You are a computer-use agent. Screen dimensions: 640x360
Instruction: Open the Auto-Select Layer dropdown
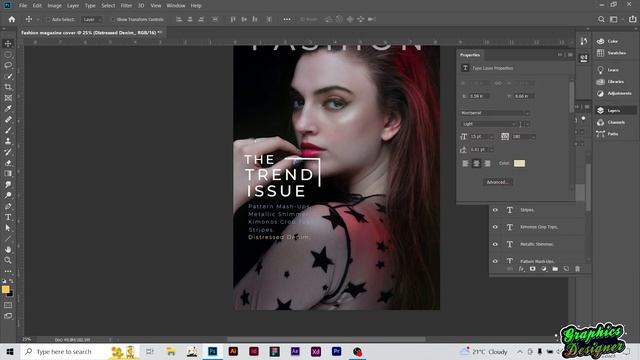[91, 20]
